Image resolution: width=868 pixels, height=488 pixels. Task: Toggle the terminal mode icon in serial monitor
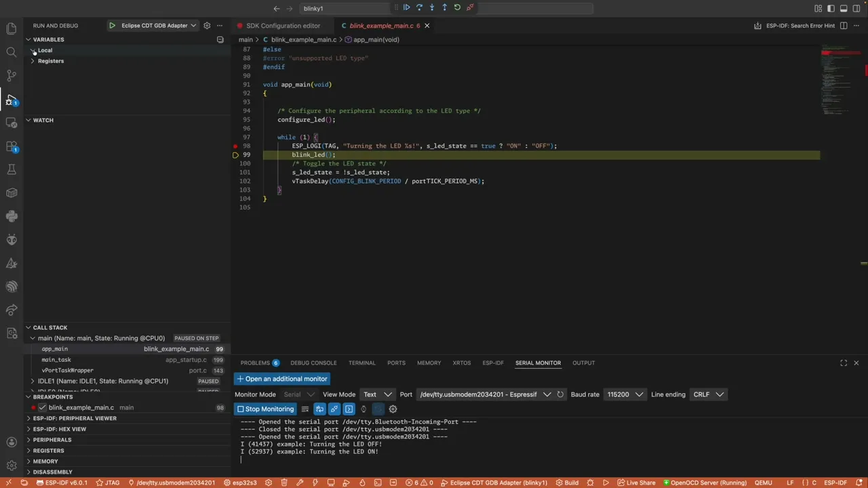tap(349, 409)
